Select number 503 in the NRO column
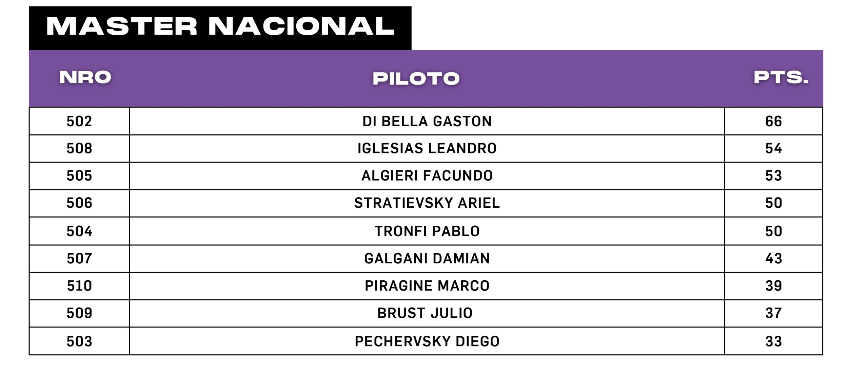The image size is (868, 372). 79,341
